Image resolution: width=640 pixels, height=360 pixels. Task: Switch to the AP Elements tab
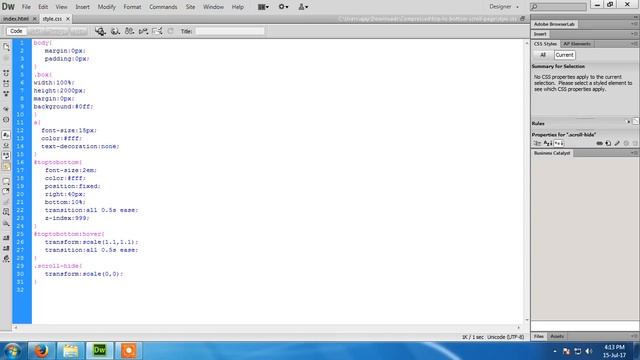pos(577,44)
